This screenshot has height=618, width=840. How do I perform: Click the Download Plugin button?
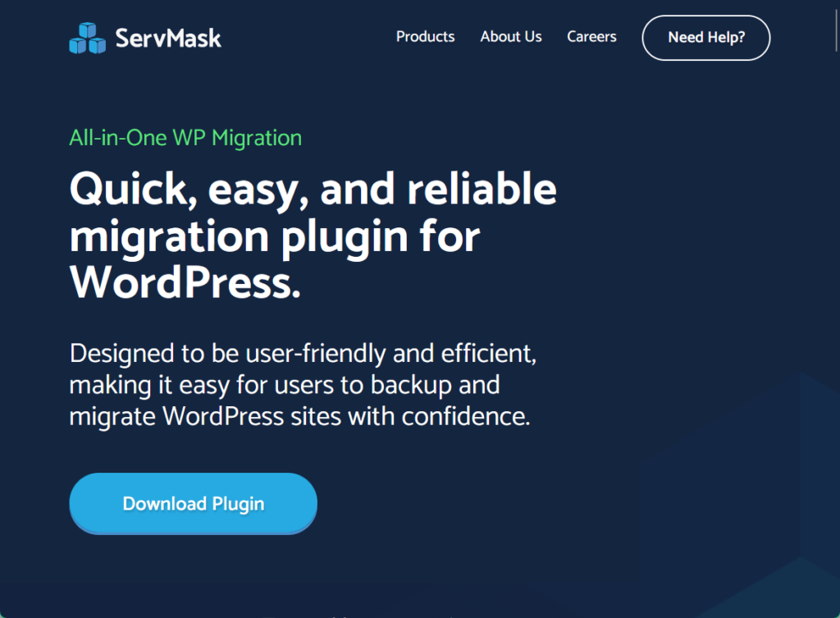click(194, 503)
